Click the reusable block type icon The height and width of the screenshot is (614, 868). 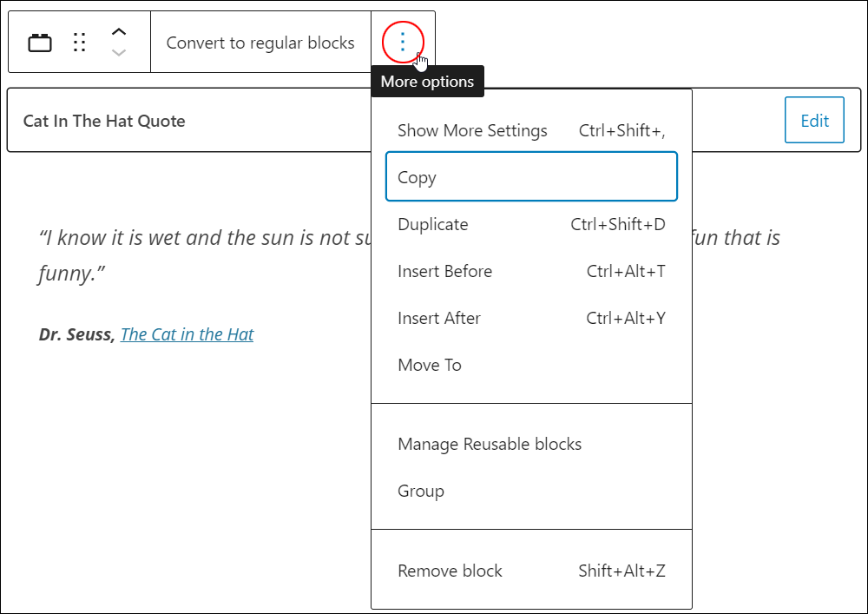(40, 43)
